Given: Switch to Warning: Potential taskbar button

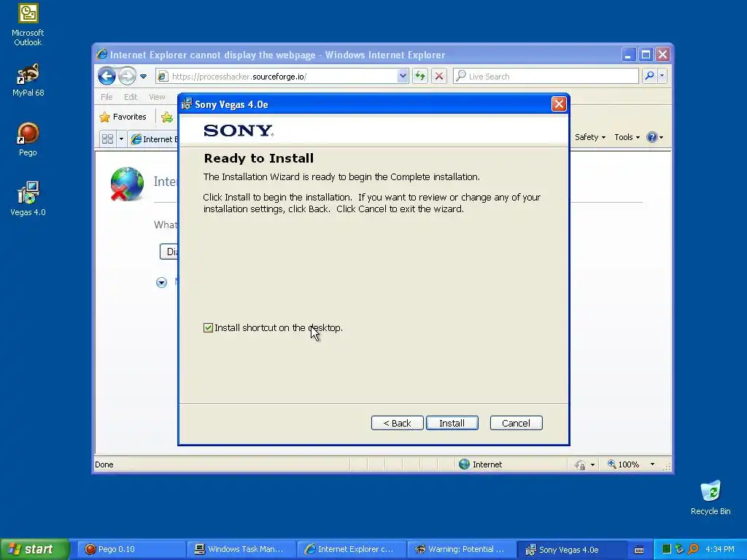Looking at the screenshot, I should pyautogui.click(x=461, y=550).
